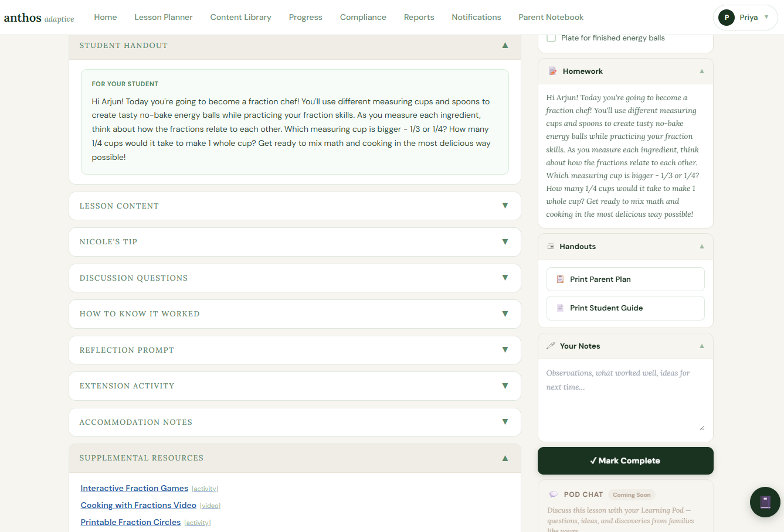Screen dimensions: 784x532
Task: Open Cooking with Fractions Video
Action: point(138,505)
